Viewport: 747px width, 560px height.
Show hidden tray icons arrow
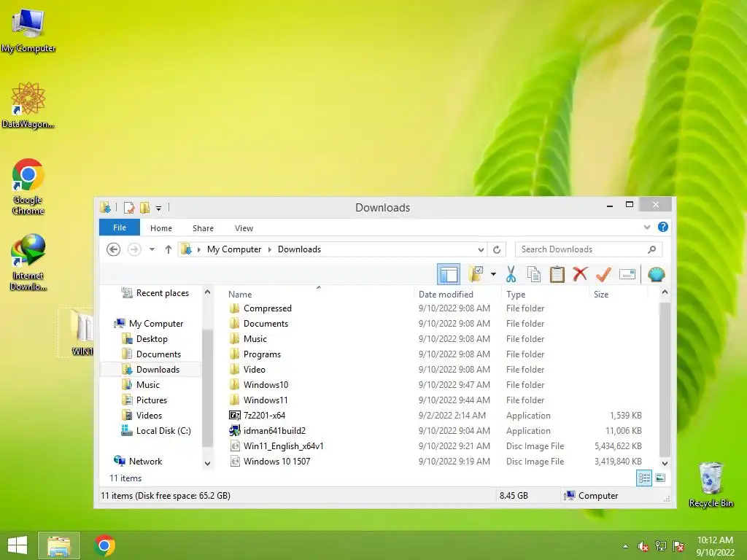tap(625, 546)
